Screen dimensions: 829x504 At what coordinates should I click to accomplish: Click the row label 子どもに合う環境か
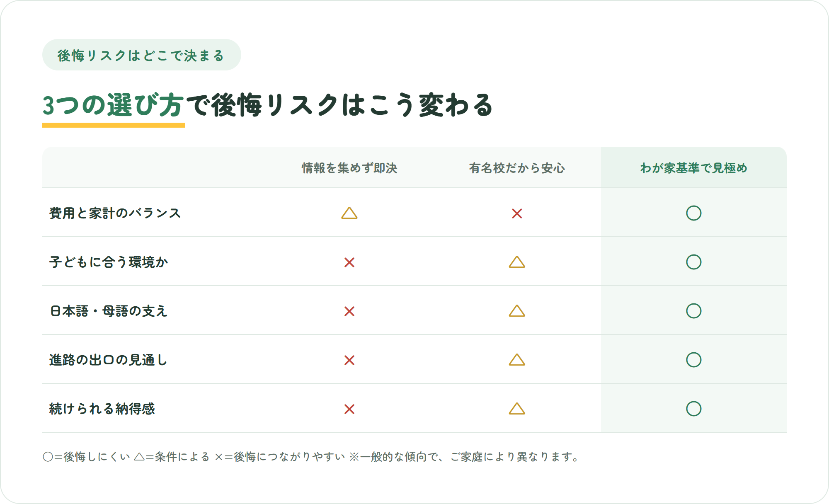109,262
